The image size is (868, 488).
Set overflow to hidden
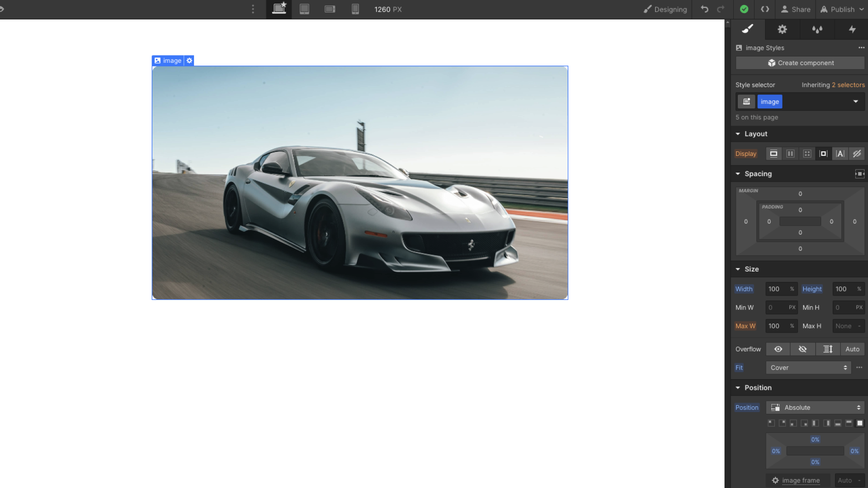pyautogui.click(x=802, y=349)
